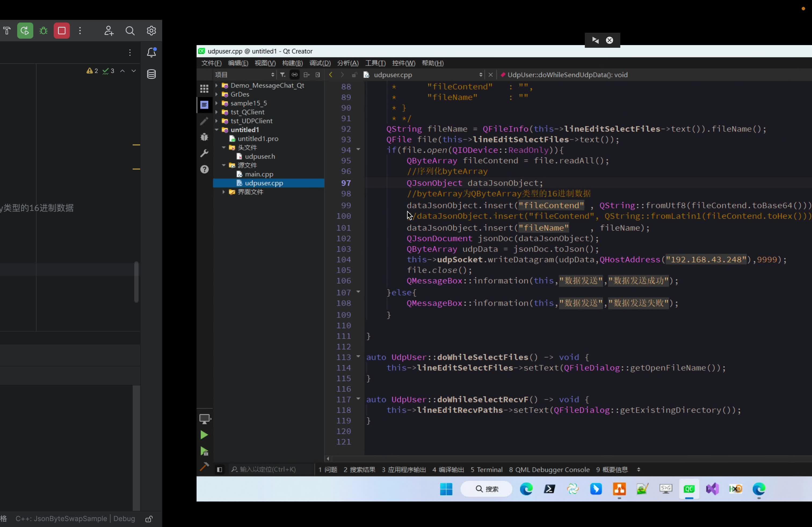Select udpuser.h header file

[x=260, y=156]
